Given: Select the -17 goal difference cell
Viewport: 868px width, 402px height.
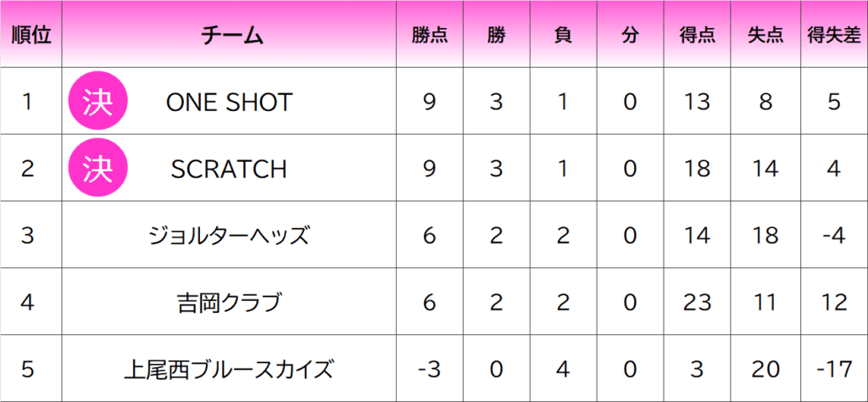Looking at the screenshot, I should [834, 369].
